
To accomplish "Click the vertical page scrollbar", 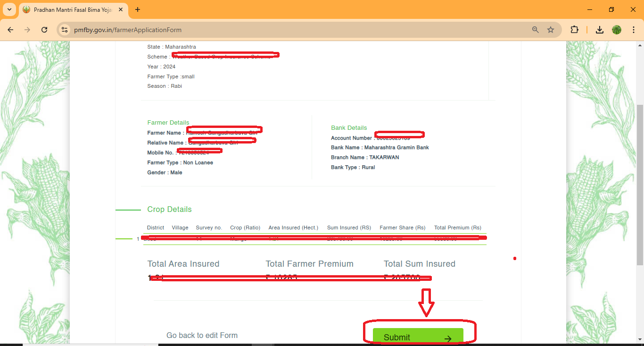I will 640,184.
